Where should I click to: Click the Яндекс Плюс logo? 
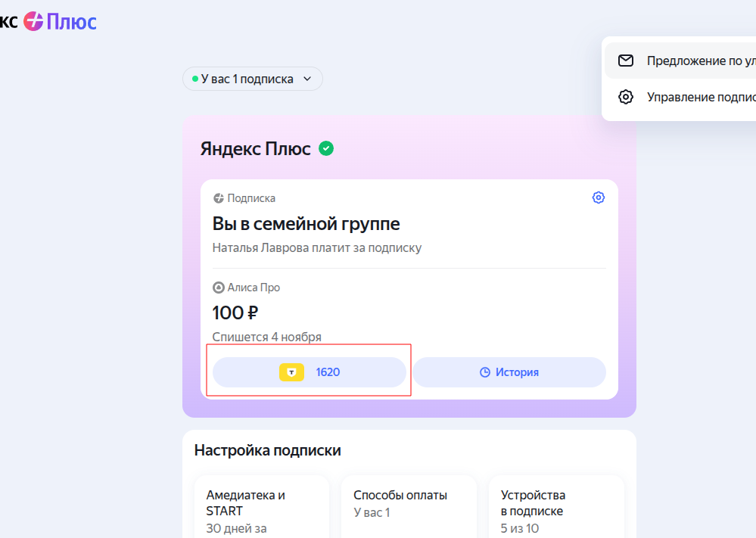click(x=59, y=21)
